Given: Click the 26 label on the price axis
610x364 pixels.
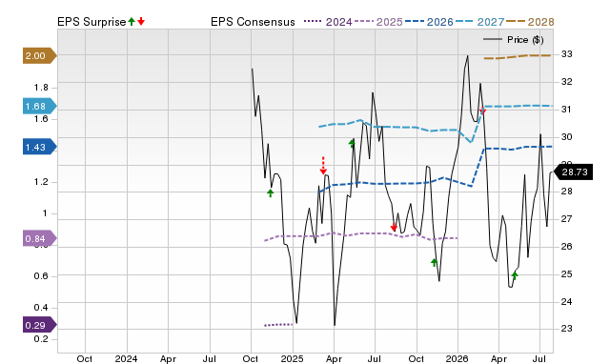Looking at the screenshot, I should 567,247.
